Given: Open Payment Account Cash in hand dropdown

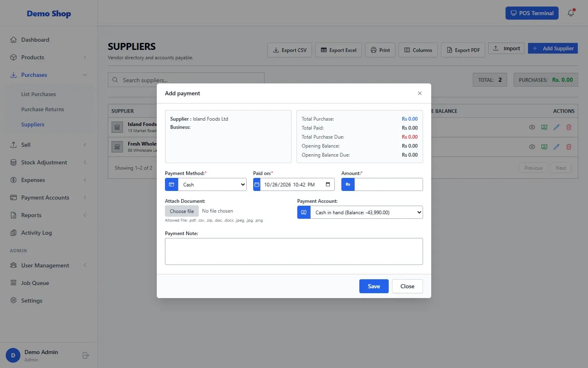Looking at the screenshot, I should pos(366,212).
